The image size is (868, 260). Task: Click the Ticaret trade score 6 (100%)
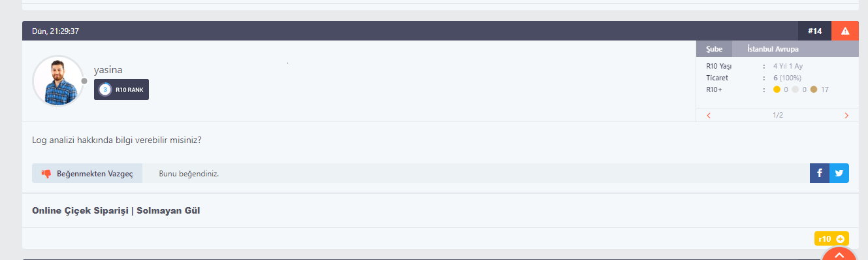(788, 78)
